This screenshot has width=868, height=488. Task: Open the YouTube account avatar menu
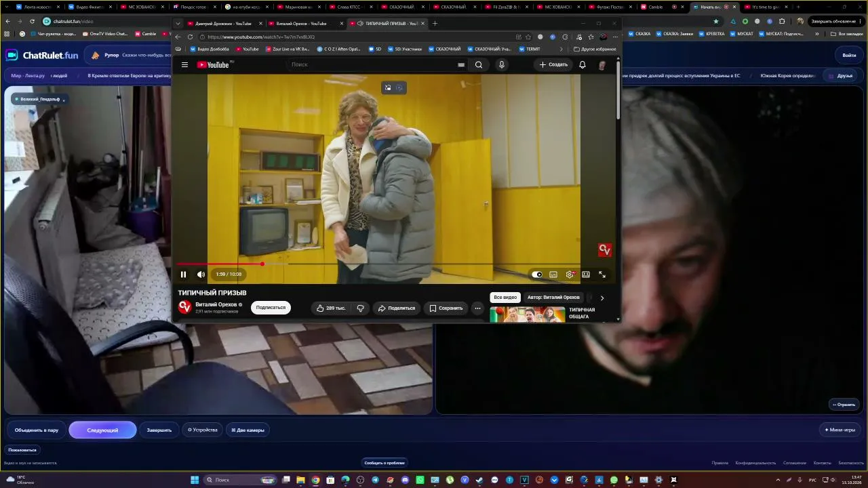(x=602, y=65)
